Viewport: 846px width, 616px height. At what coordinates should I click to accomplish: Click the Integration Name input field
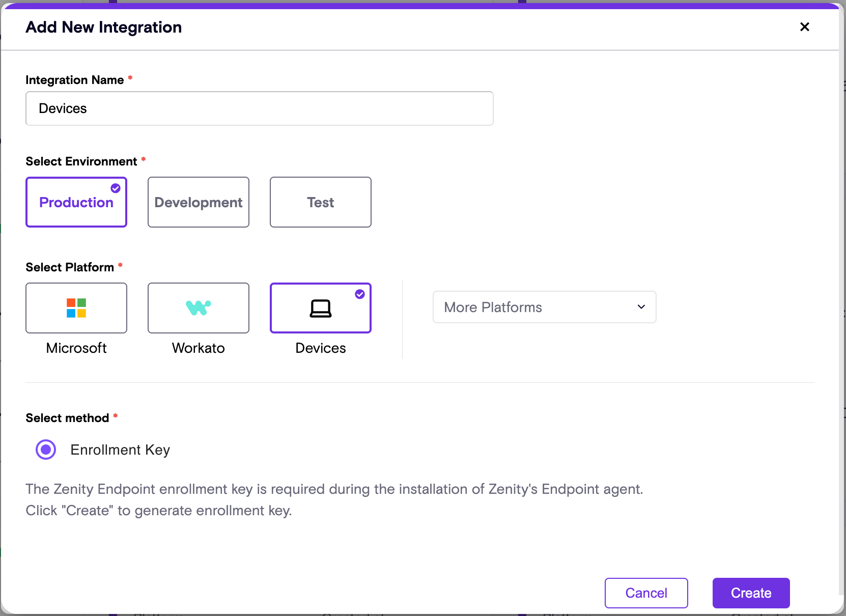coord(259,108)
